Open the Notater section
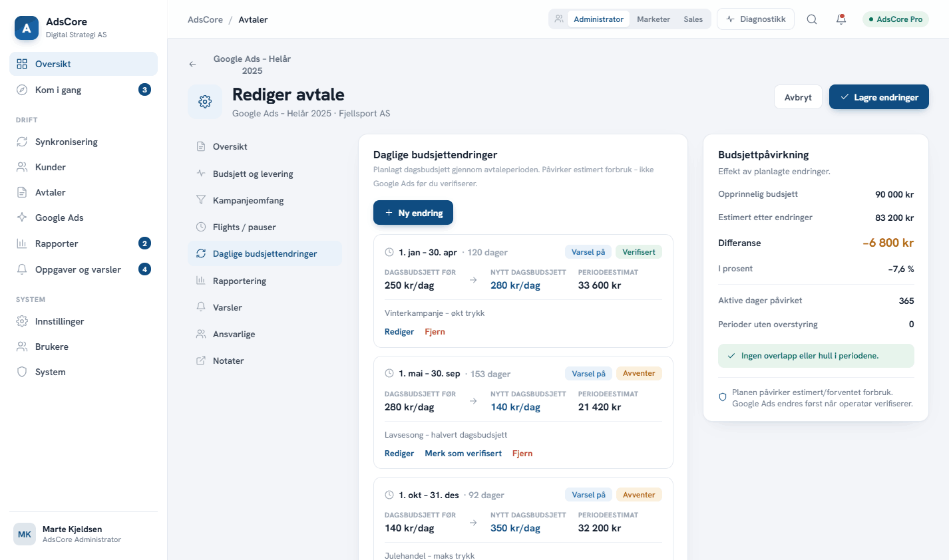This screenshot has height=560, width=949. (x=265, y=360)
